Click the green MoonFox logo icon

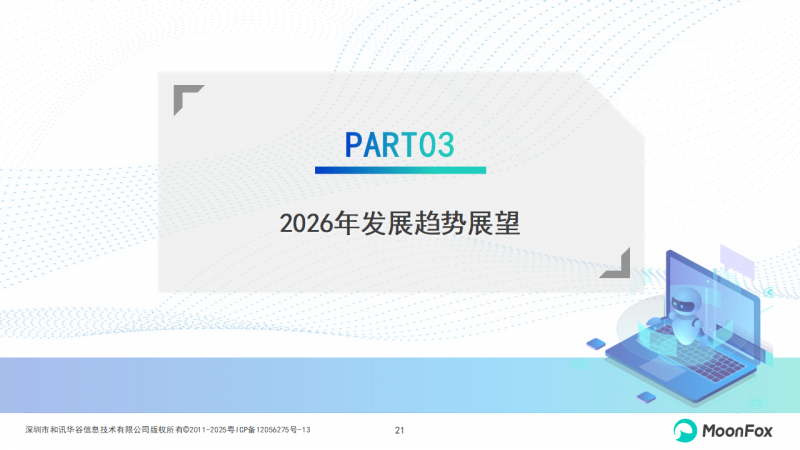point(684,430)
